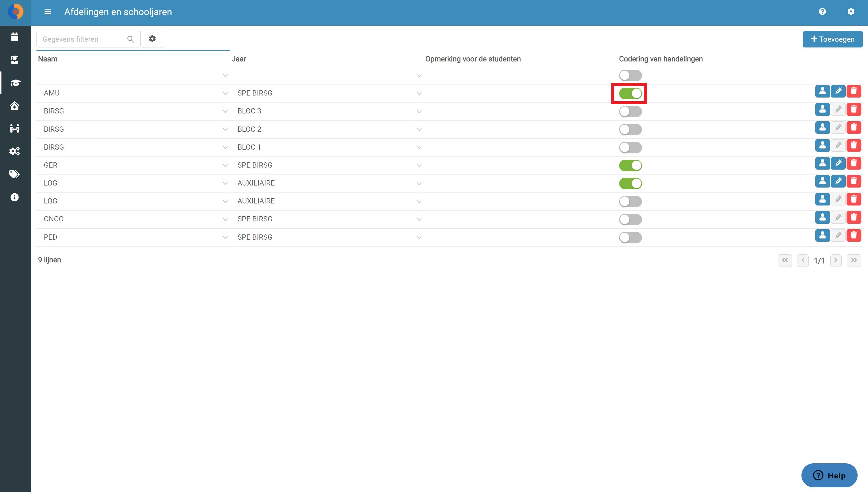The image size is (868, 492).
Task: Click the Opmerking voor de studenten column header
Action: pyautogui.click(x=473, y=59)
